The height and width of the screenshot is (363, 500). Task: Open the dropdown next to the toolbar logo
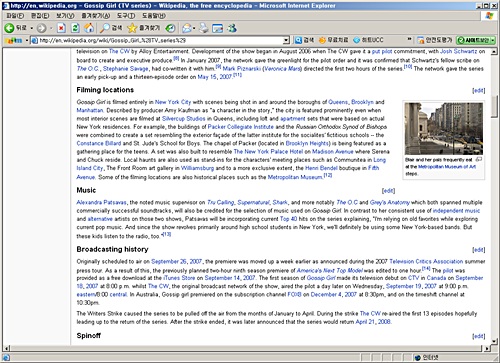27,41
